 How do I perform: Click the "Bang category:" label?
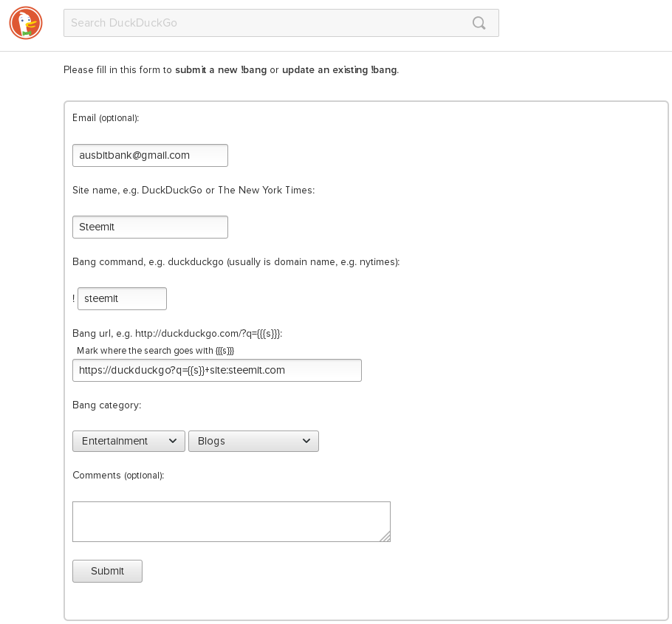pos(107,405)
